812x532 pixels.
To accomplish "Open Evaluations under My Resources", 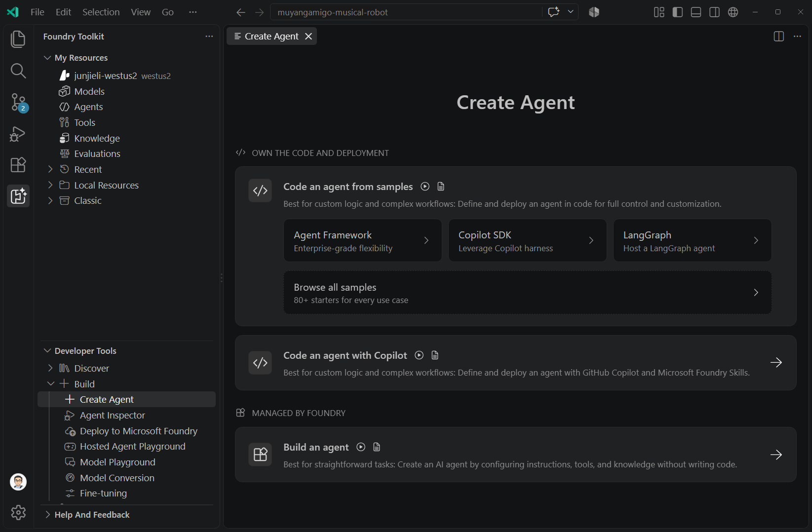I will (127, 154).
